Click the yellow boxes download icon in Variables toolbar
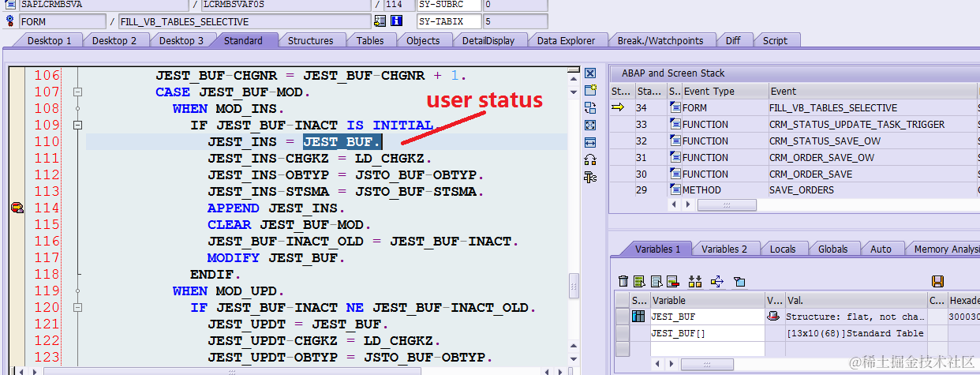 pos(695,281)
